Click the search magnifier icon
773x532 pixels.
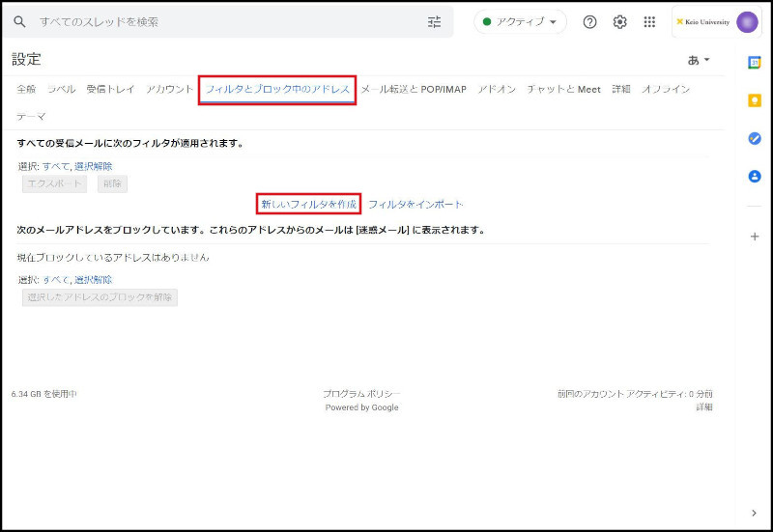pyautogui.click(x=19, y=21)
